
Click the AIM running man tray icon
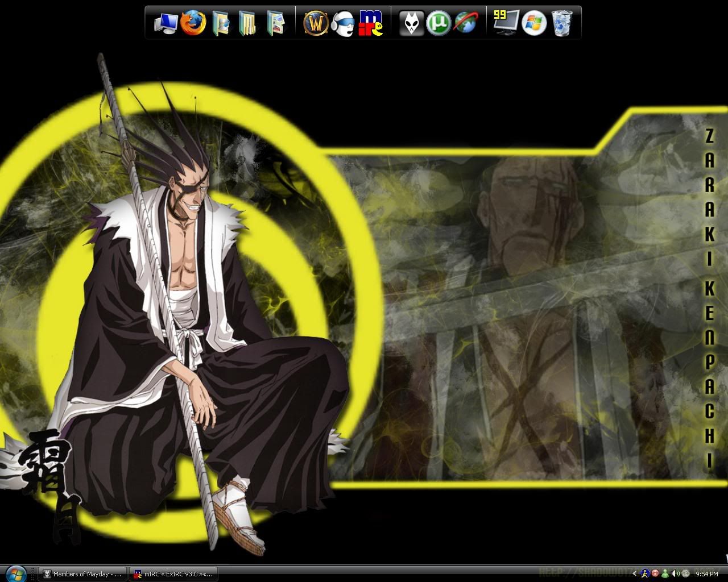point(645,574)
